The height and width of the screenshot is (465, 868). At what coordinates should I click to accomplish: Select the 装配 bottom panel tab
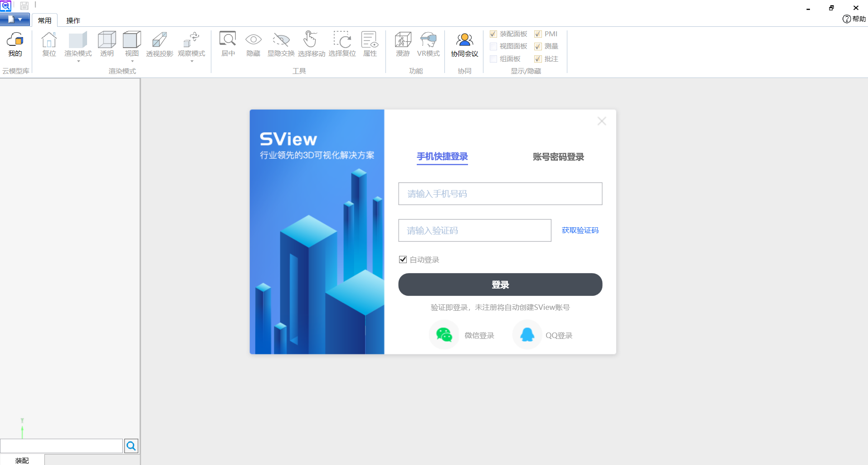point(22,460)
